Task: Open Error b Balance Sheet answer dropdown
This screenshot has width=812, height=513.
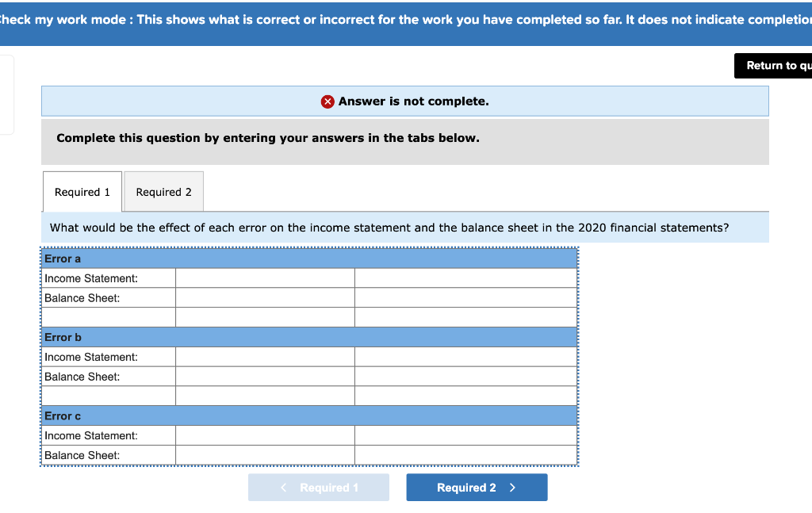Action: 265,376
